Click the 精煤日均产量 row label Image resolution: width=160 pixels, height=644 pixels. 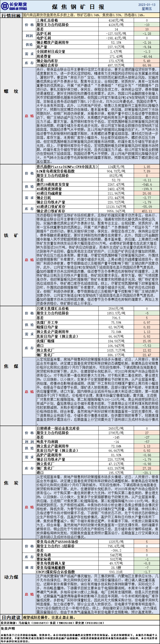pyautogui.click(x=47, y=327)
